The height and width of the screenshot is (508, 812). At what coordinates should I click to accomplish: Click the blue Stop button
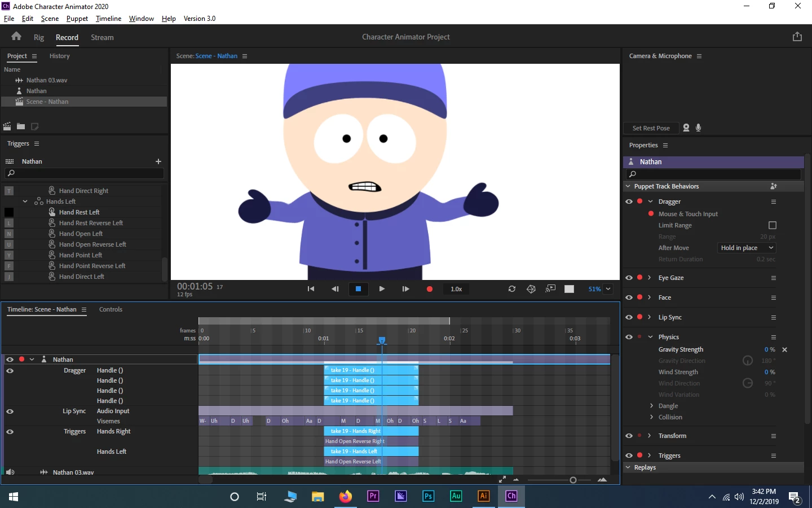point(358,289)
